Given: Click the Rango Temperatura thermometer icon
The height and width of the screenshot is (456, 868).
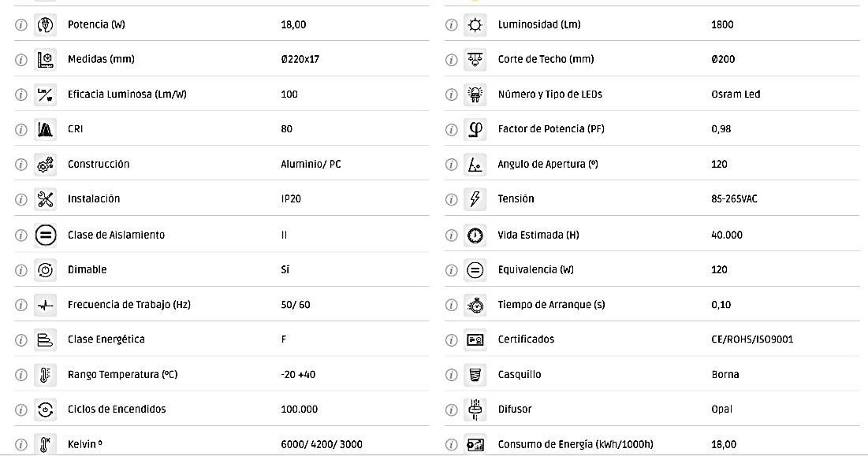Looking at the screenshot, I should [46, 374].
